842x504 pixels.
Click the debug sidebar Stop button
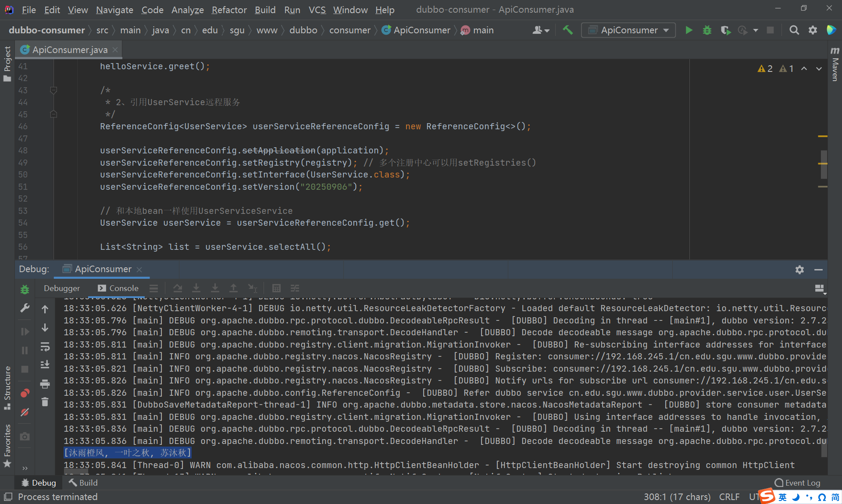pos(25,369)
